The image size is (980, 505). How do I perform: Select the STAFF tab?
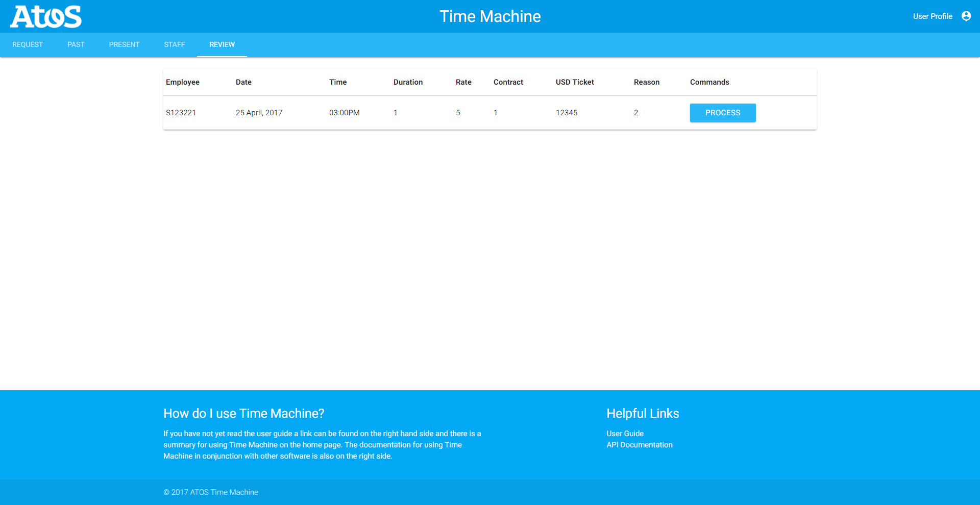(x=174, y=45)
